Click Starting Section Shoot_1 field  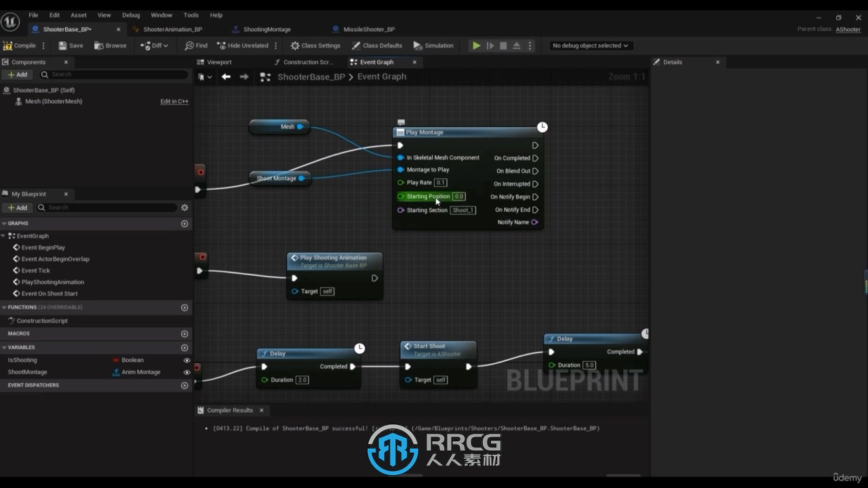pos(464,210)
